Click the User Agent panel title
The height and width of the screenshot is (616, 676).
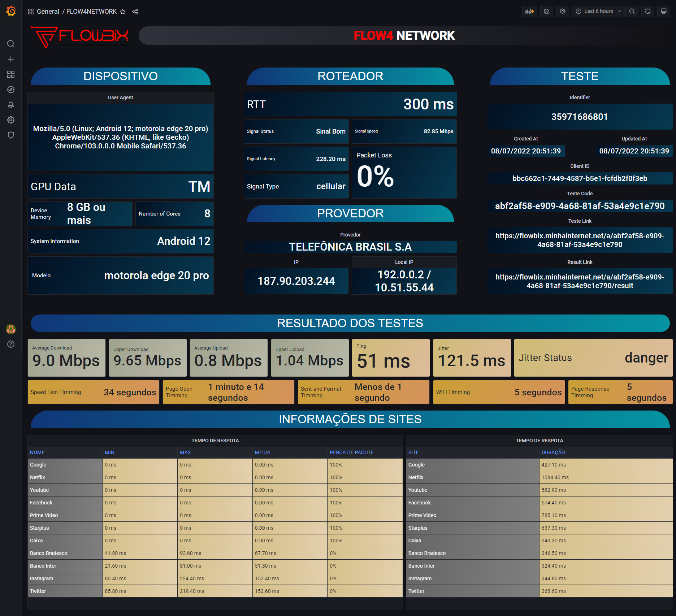(x=121, y=97)
